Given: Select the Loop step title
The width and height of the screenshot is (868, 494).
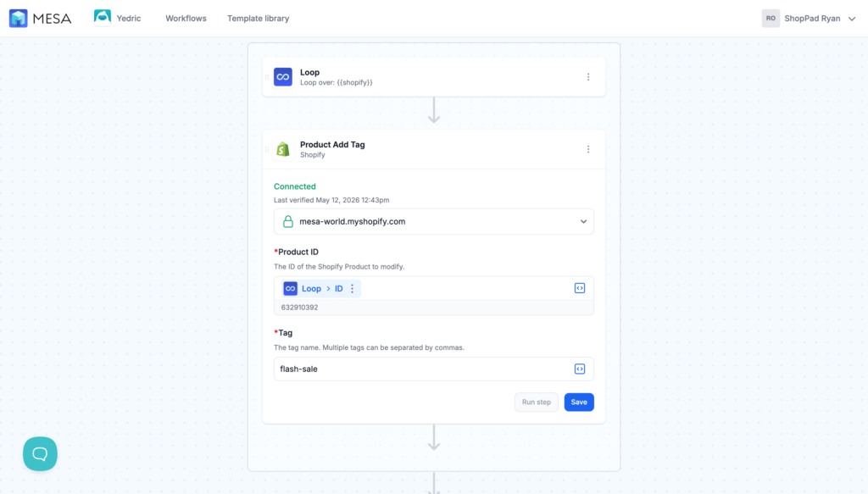Looking at the screenshot, I should [x=309, y=73].
